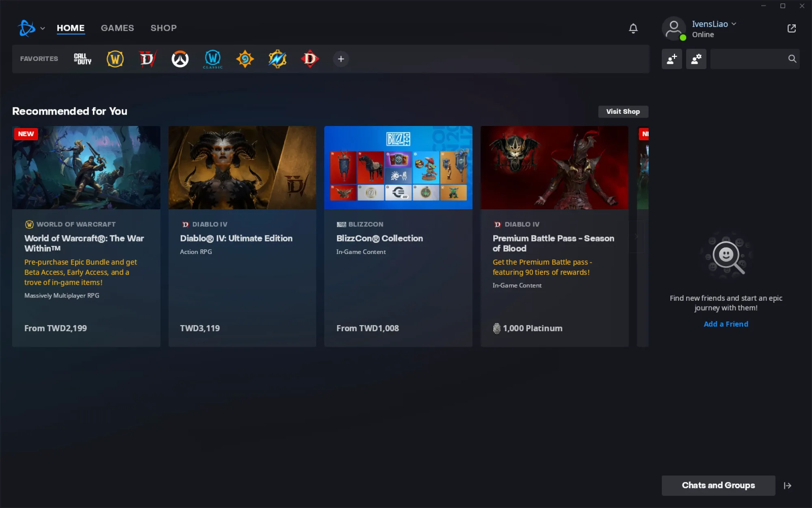Open the Overwatch favorite icon
812x508 pixels.
180,59
